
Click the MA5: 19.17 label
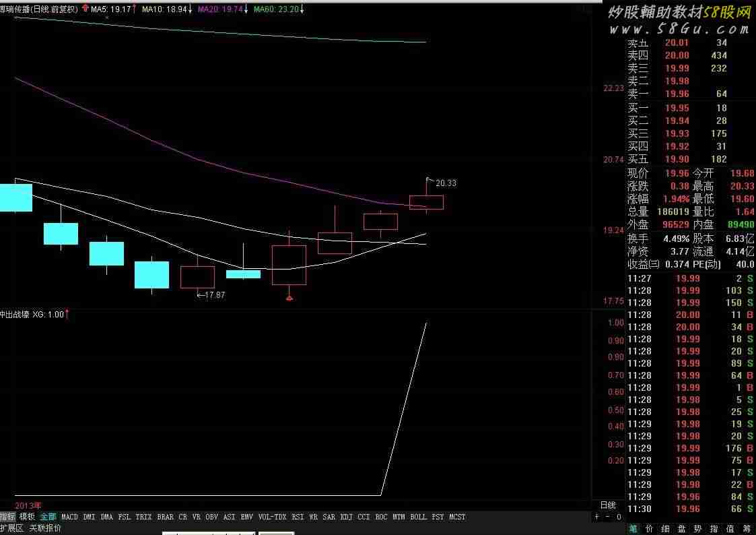112,9
